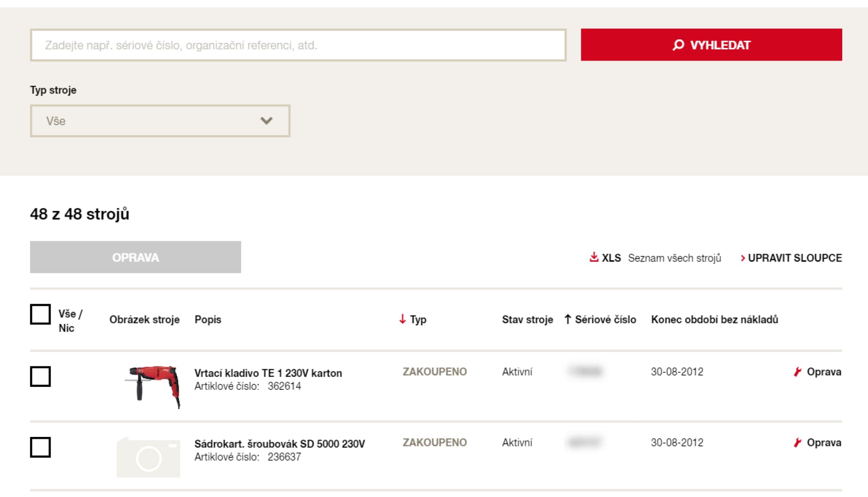Click article number 236637
This screenshot has width=868, height=497.
point(284,457)
